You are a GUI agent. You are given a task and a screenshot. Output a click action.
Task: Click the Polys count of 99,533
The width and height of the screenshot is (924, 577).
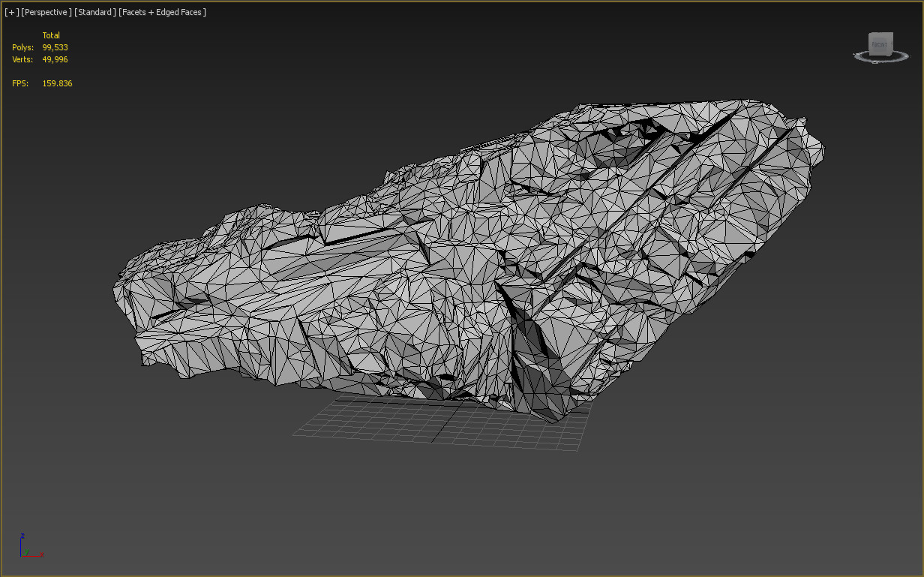[55, 47]
